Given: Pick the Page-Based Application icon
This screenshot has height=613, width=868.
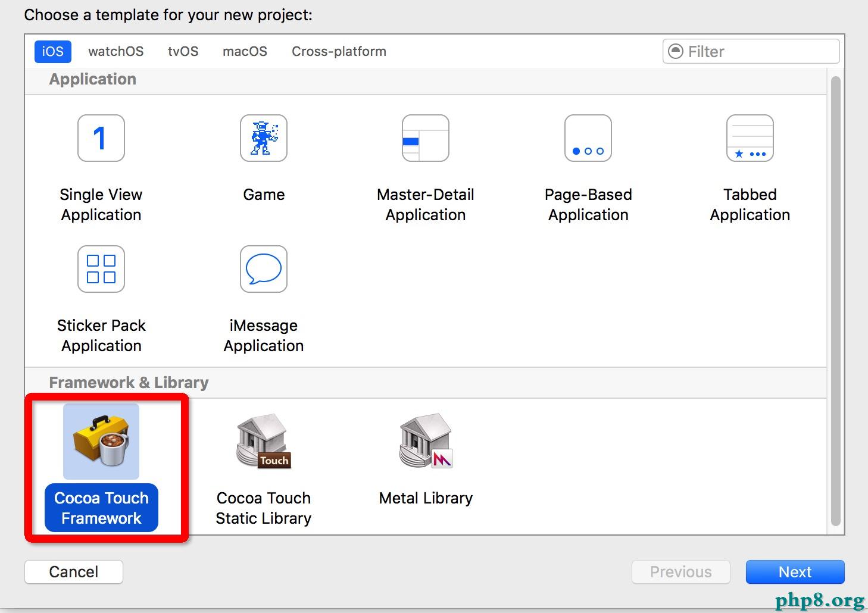Looking at the screenshot, I should point(588,138).
